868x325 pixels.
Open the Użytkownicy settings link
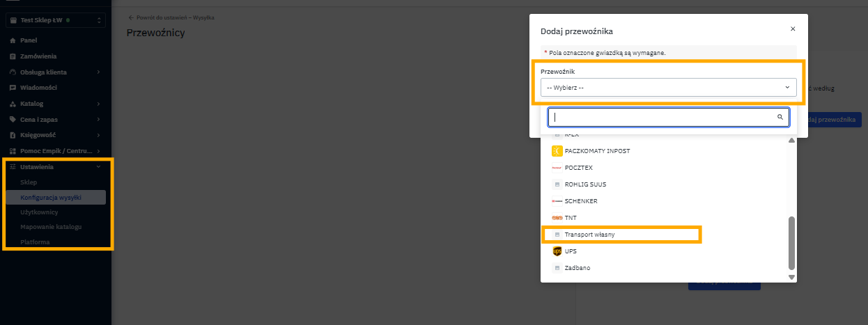coord(39,212)
